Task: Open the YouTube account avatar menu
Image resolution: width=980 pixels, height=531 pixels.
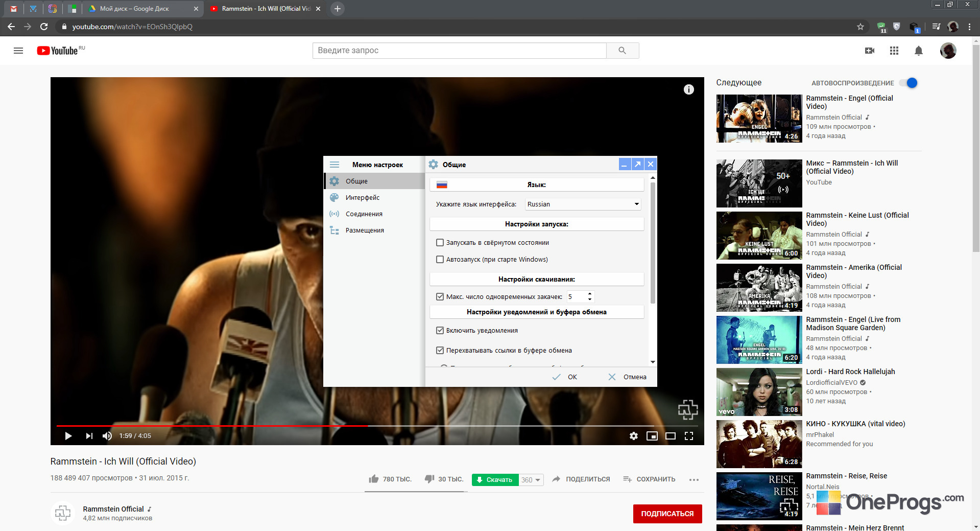Action: (x=948, y=51)
